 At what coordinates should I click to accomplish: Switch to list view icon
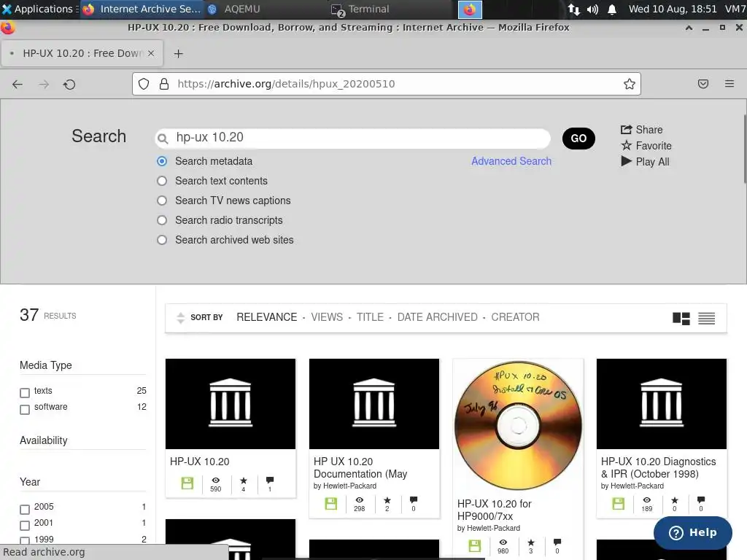(706, 319)
